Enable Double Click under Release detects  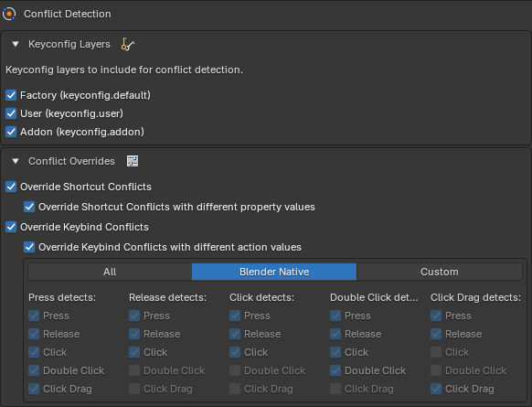click(x=134, y=370)
